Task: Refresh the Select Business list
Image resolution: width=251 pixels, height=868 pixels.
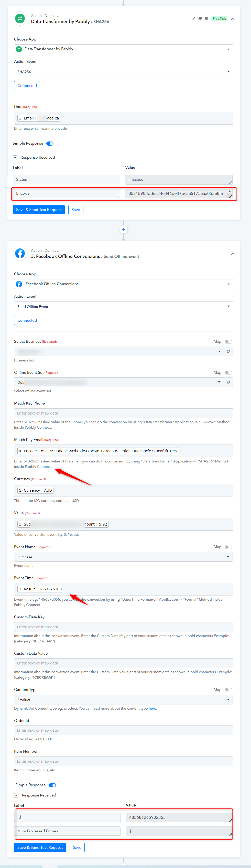Action: coord(228,351)
